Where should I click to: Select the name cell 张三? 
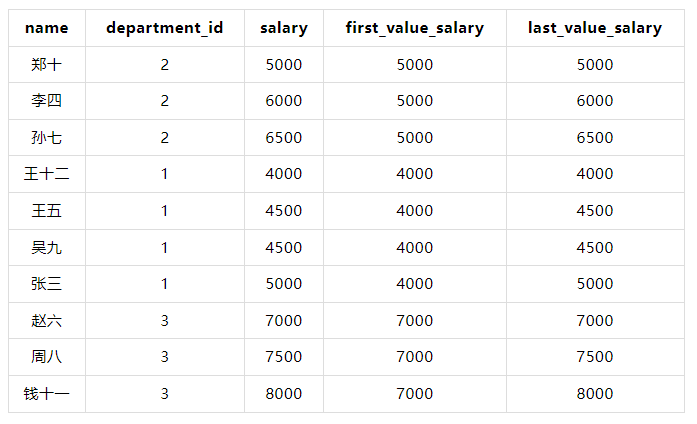pos(46,284)
